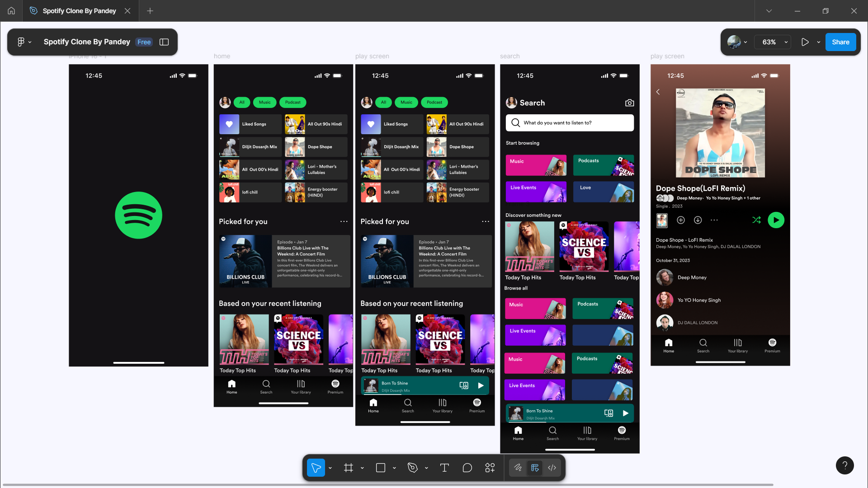This screenshot has height=488, width=868.
Task: Open the help question mark button
Action: (x=844, y=465)
